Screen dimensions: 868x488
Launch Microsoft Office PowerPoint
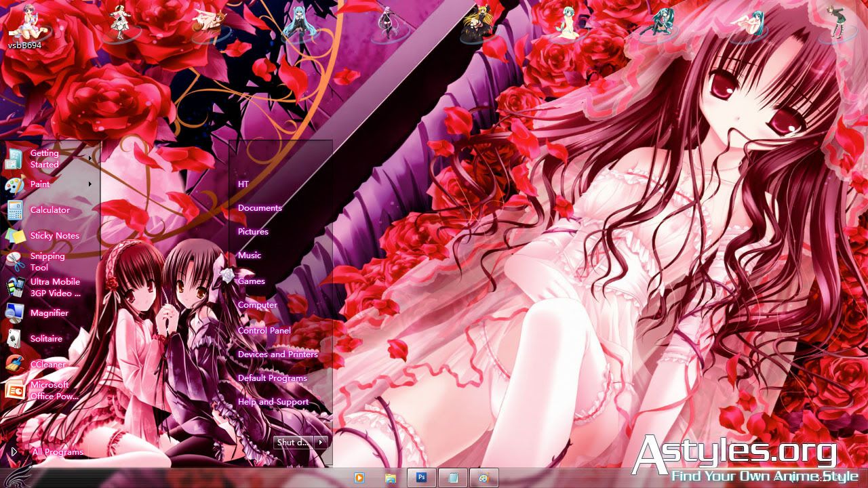[53, 390]
